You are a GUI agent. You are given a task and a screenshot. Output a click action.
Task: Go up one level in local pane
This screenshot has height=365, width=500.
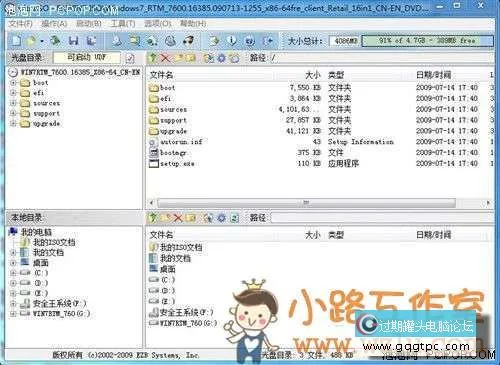(153, 218)
